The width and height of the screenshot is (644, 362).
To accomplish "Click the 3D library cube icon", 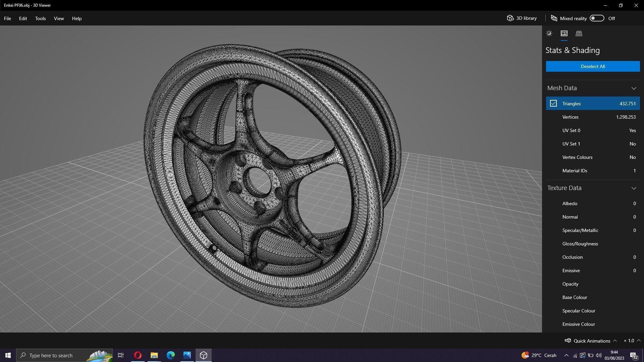I will pyautogui.click(x=510, y=18).
